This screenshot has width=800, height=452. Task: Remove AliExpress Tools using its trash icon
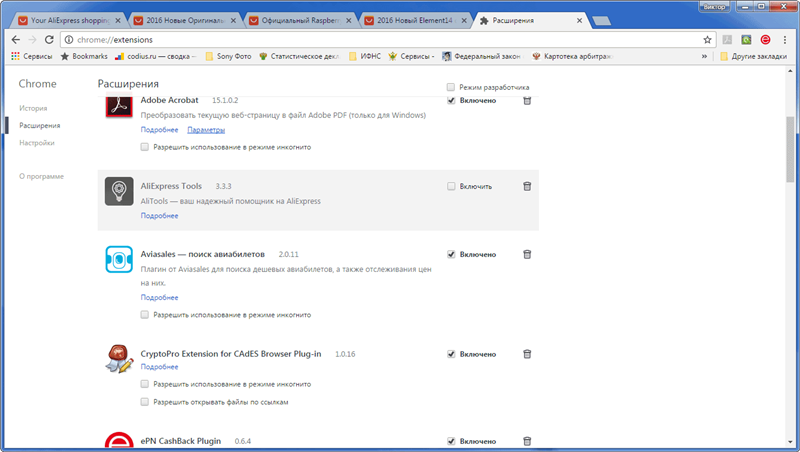click(527, 186)
